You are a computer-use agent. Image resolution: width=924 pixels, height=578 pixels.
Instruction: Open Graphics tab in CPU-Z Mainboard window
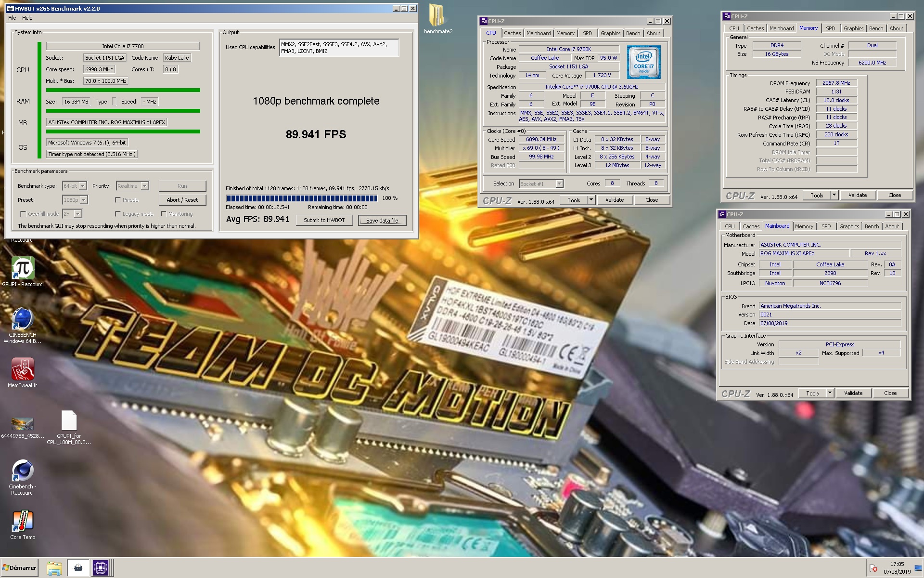[849, 226]
